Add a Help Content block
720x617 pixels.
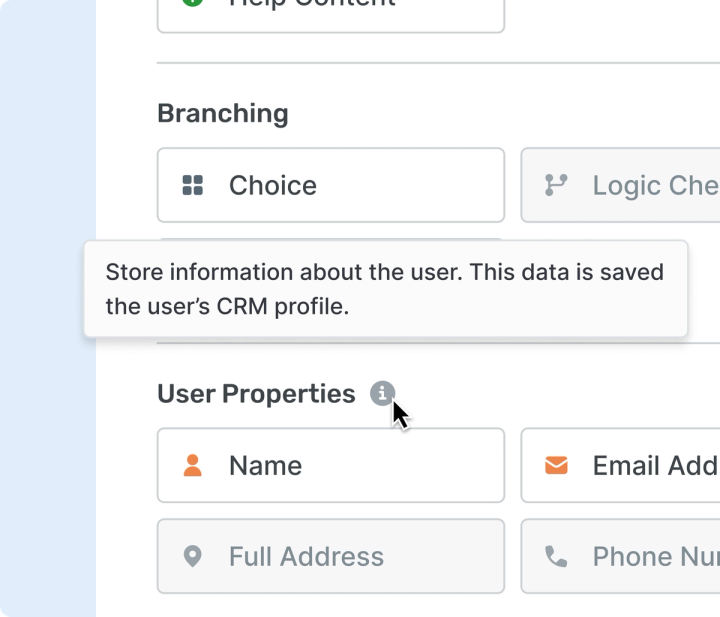(330, 12)
